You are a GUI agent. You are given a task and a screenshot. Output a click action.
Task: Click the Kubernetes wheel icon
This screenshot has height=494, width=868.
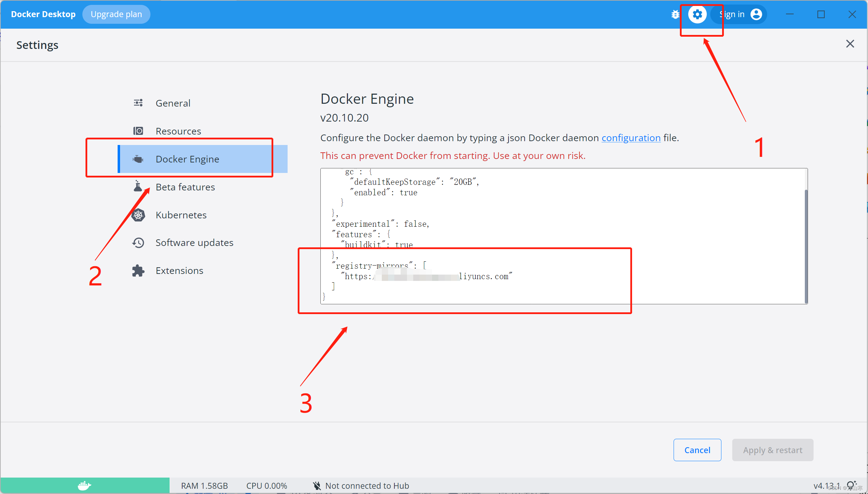coord(138,215)
